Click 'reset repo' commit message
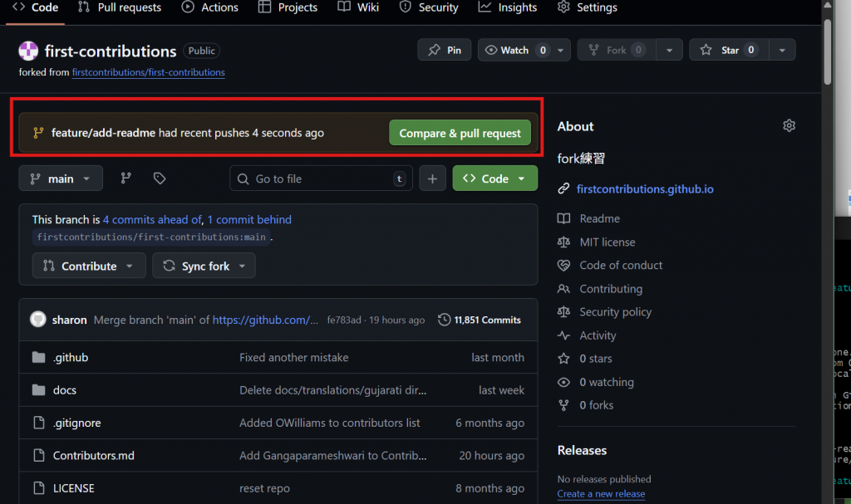The height and width of the screenshot is (504, 851). tap(264, 488)
